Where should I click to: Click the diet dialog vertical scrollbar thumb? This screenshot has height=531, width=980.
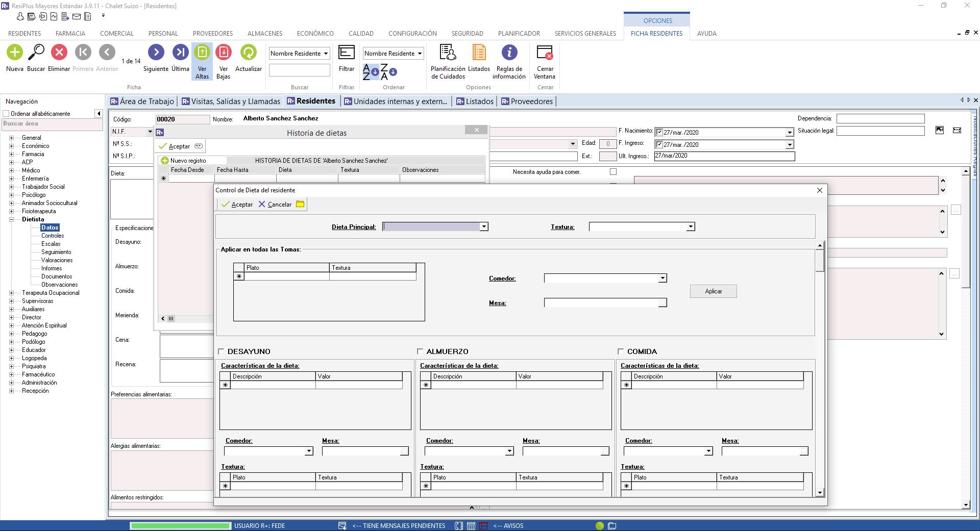pos(820,261)
